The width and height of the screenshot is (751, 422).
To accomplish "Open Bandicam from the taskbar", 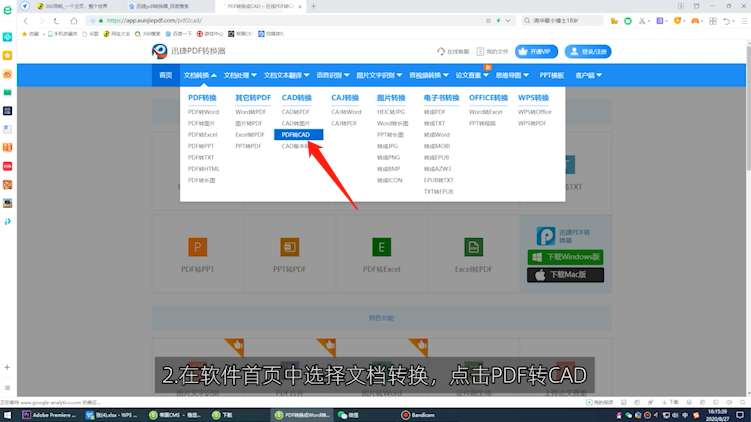I will 418,415.
